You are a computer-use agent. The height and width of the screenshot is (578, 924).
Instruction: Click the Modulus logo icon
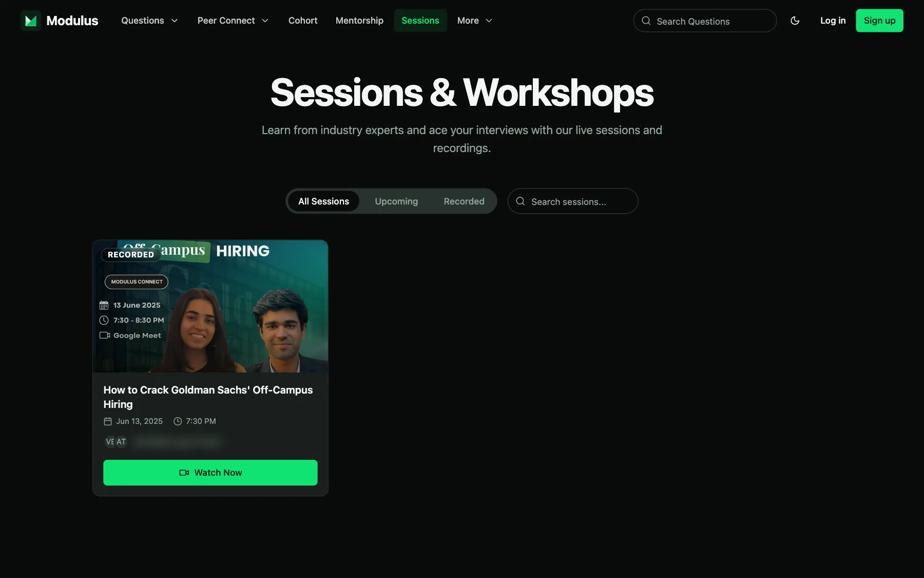click(x=31, y=21)
